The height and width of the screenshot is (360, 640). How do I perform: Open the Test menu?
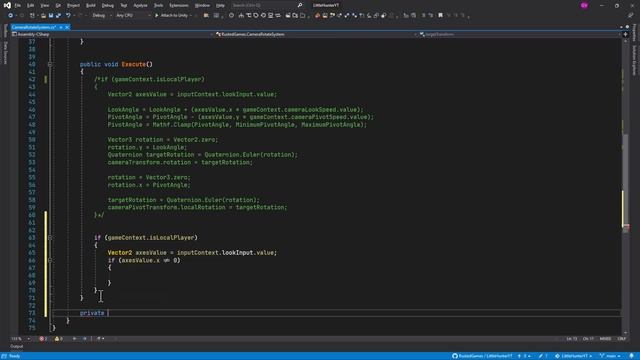pos(124,5)
